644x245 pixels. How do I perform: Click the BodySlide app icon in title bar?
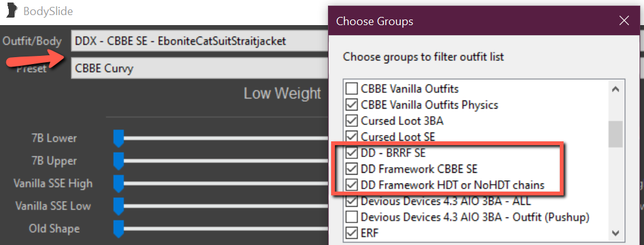pos(11,11)
